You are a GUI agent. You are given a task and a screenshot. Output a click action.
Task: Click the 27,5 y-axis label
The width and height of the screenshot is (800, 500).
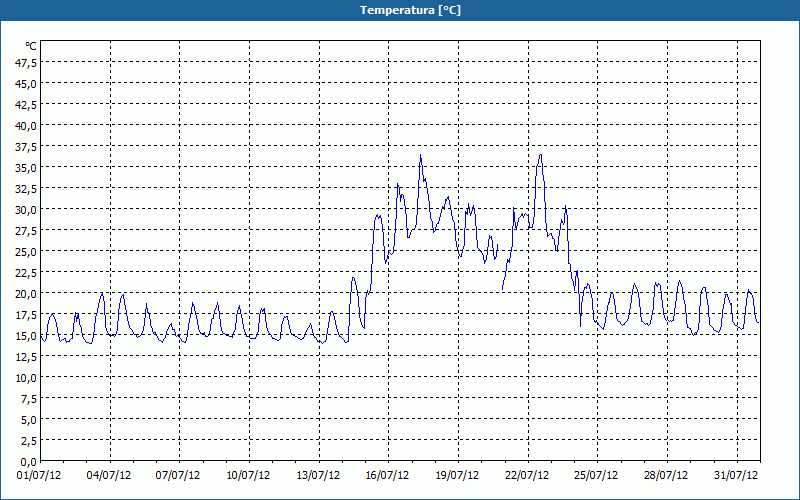pyautogui.click(x=26, y=231)
